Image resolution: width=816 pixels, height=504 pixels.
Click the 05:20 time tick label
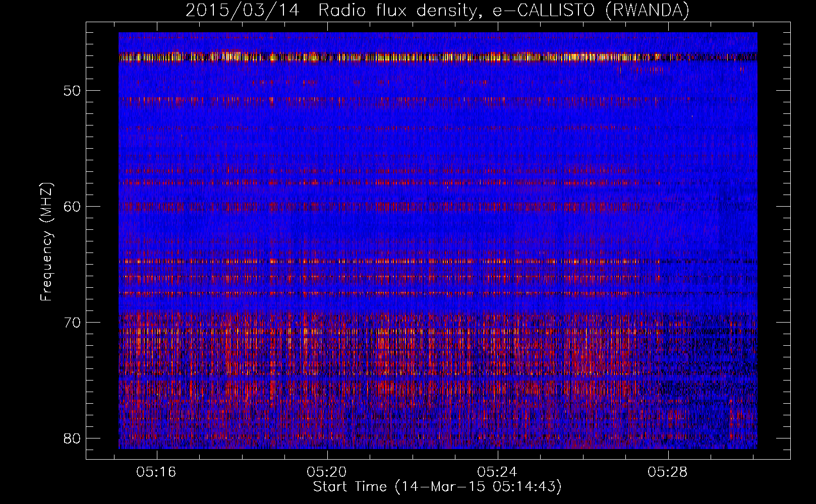coord(327,472)
